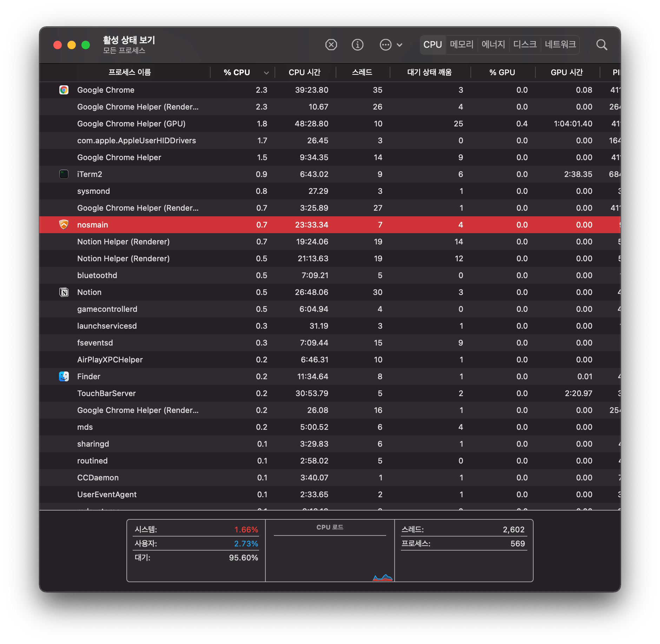
Task: Select the Notion Helper row with 21:13.63
Action: 330,258
